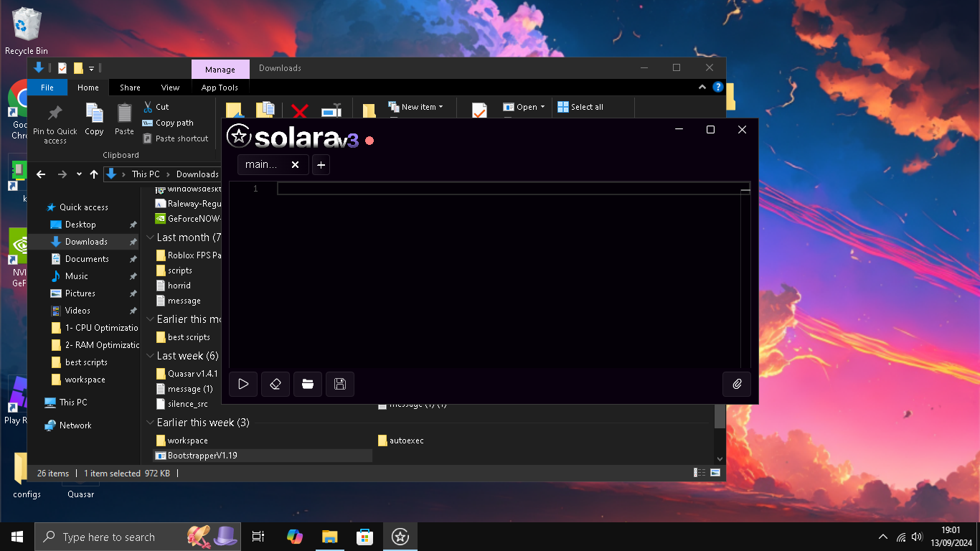The height and width of the screenshot is (551, 980).
Task: Close the main script tab in Solara
Action: pos(295,165)
